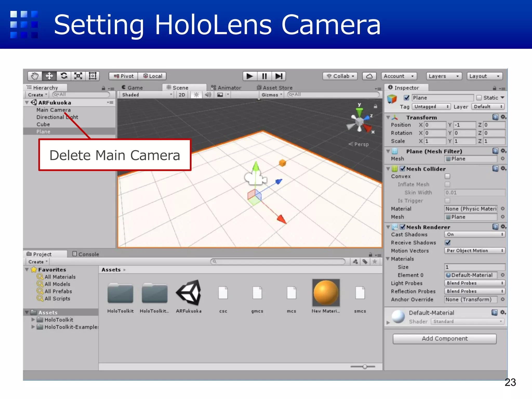The width and height of the screenshot is (532, 399).
Task: Toggle the Plane object active checkbox
Action: [407, 98]
